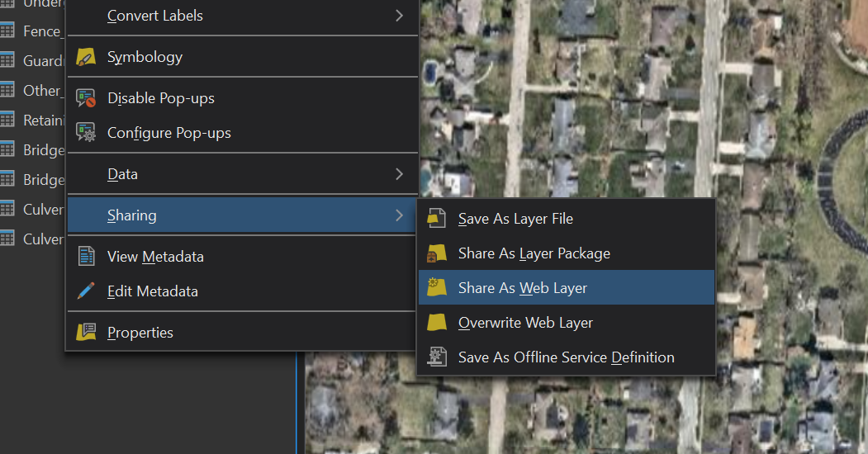Click the Share As Layer Package icon

(436, 253)
